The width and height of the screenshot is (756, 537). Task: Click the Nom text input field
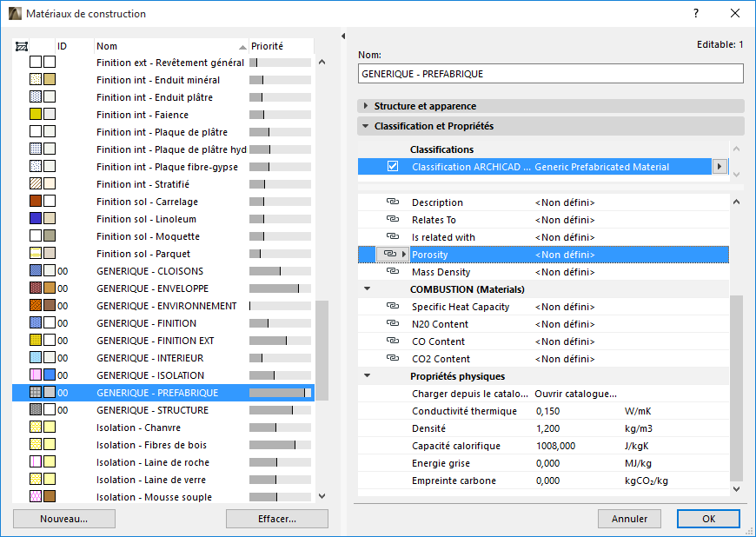[551, 74]
